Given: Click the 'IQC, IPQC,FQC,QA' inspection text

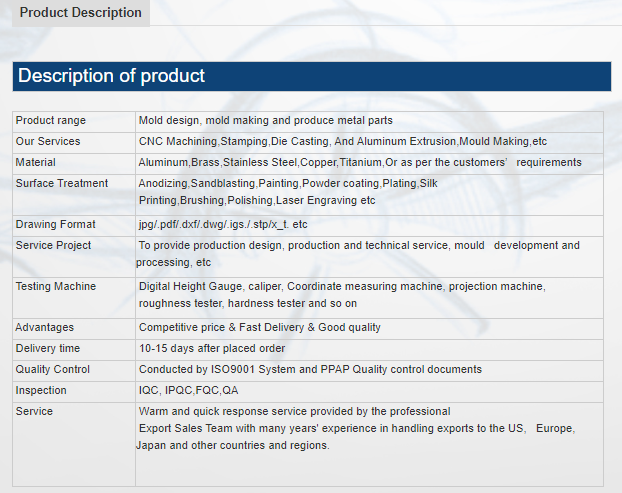Looking at the screenshot, I should pyautogui.click(x=189, y=391).
